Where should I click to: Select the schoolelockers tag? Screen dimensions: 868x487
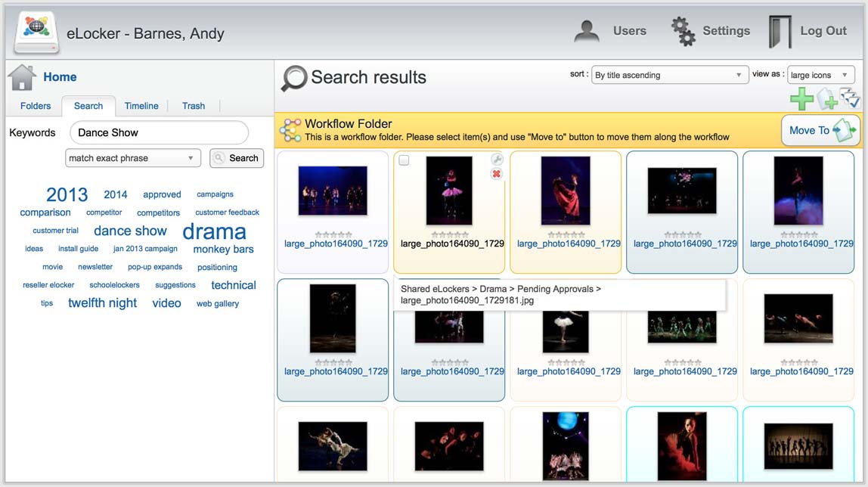[115, 285]
